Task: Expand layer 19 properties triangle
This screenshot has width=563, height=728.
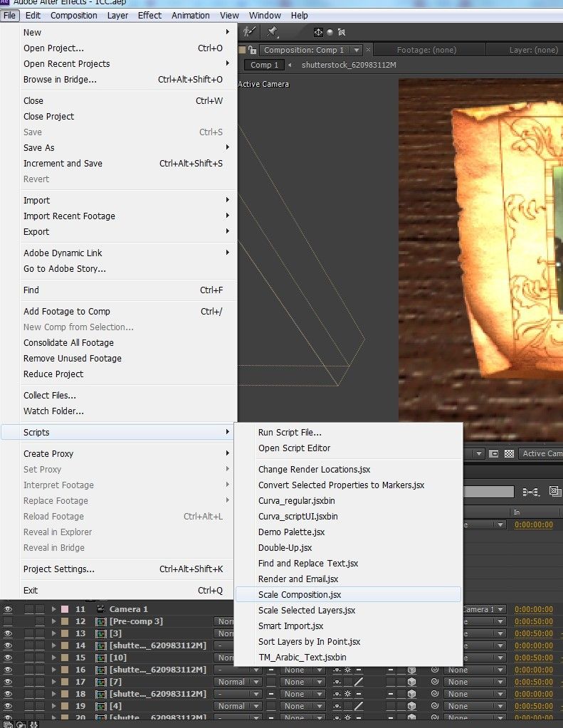Action: pyautogui.click(x=54, y=706)
